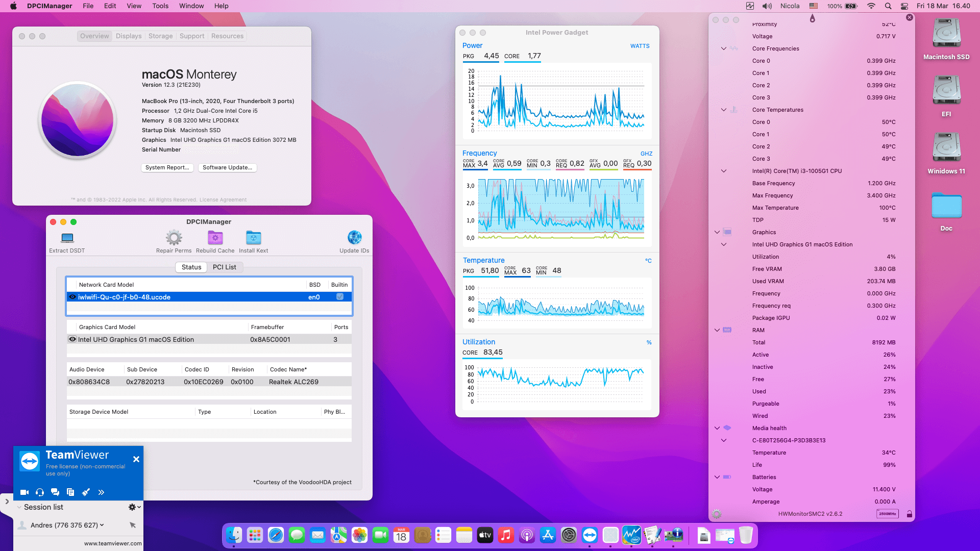Open Launchpad from the Dock
Viewport: 980px width, 551px height.
(255, 535)
